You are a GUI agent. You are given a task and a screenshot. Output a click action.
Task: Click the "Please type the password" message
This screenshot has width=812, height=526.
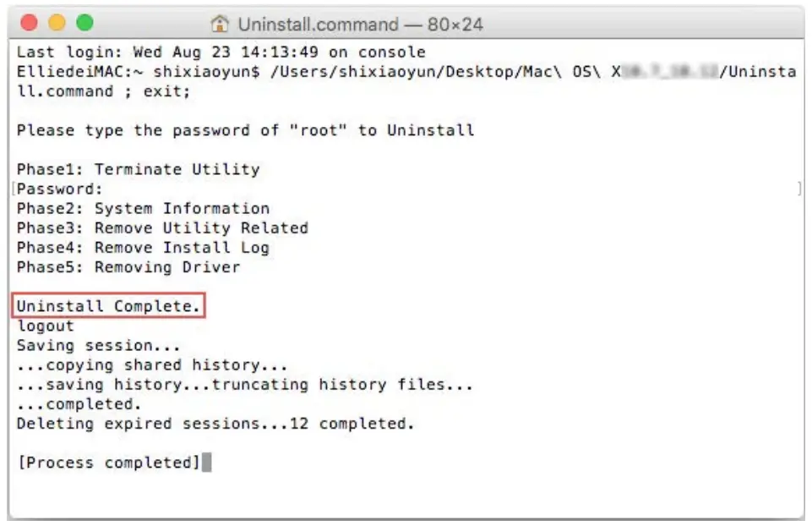tap(245, 130)
